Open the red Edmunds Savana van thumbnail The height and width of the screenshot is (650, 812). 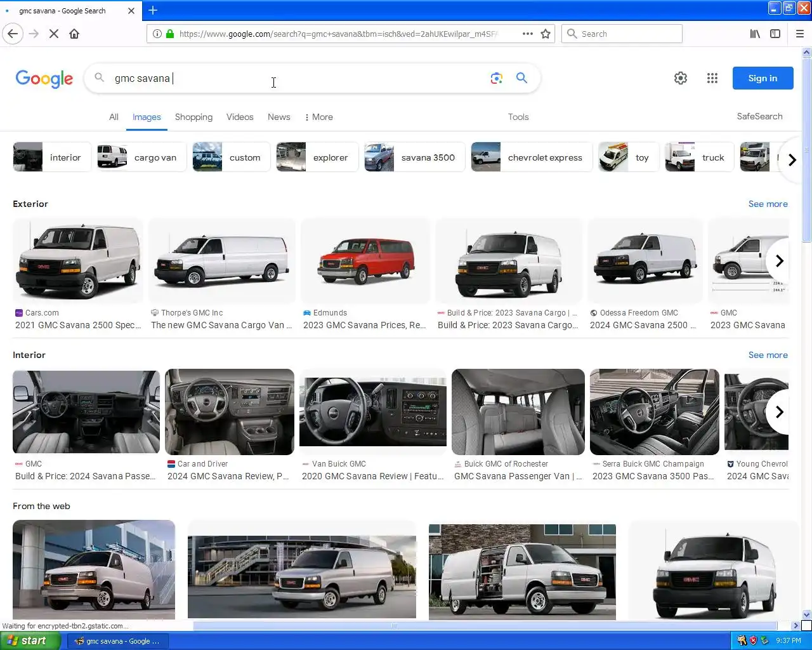365,260
